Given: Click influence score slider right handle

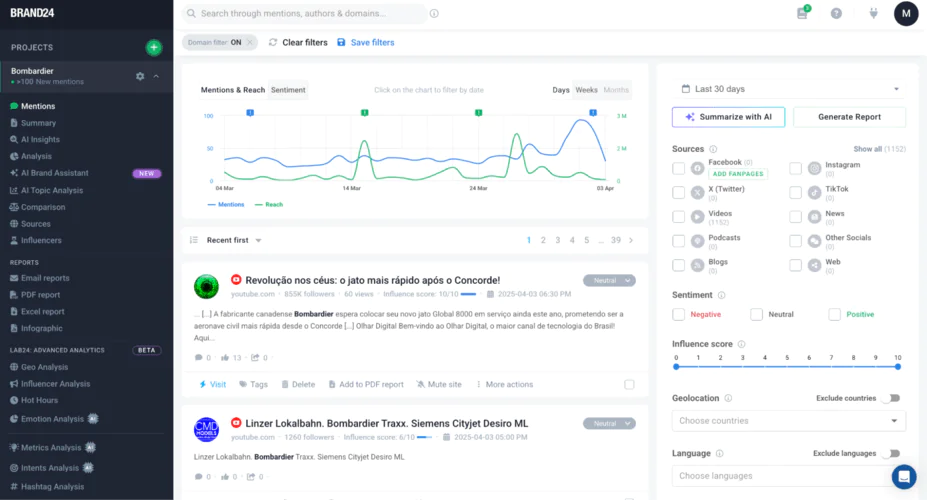Looking at the screenshot, I should 897,367.
